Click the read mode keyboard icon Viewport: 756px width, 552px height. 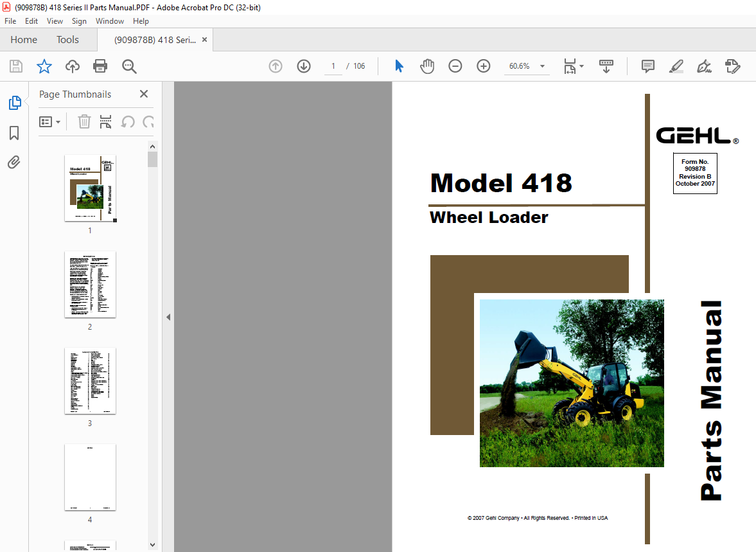click(x=606, y=66)
